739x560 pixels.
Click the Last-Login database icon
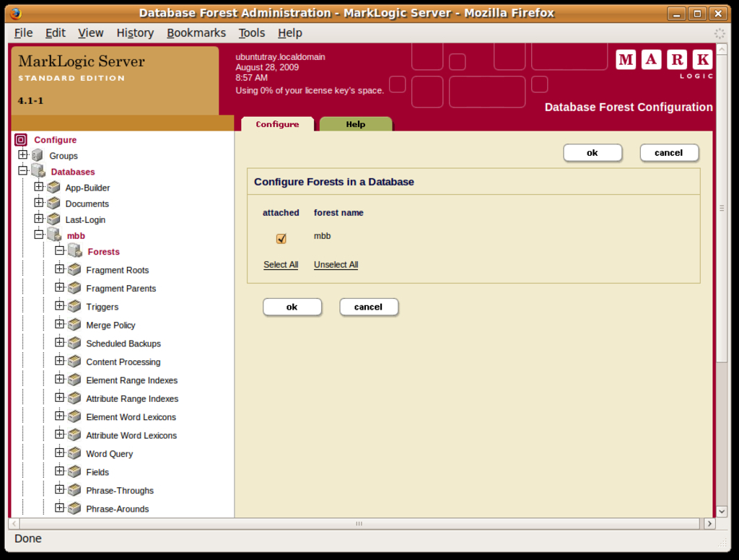tap(53, 219)
